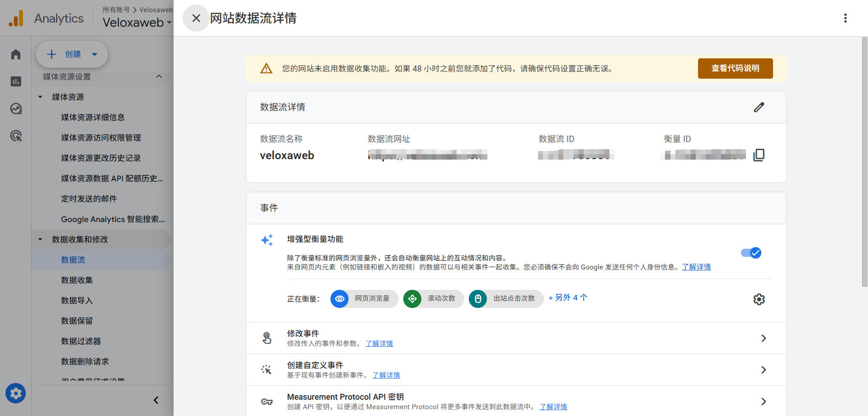Open the 了解详情 link under 增强型衡量功能

point(696,267)
